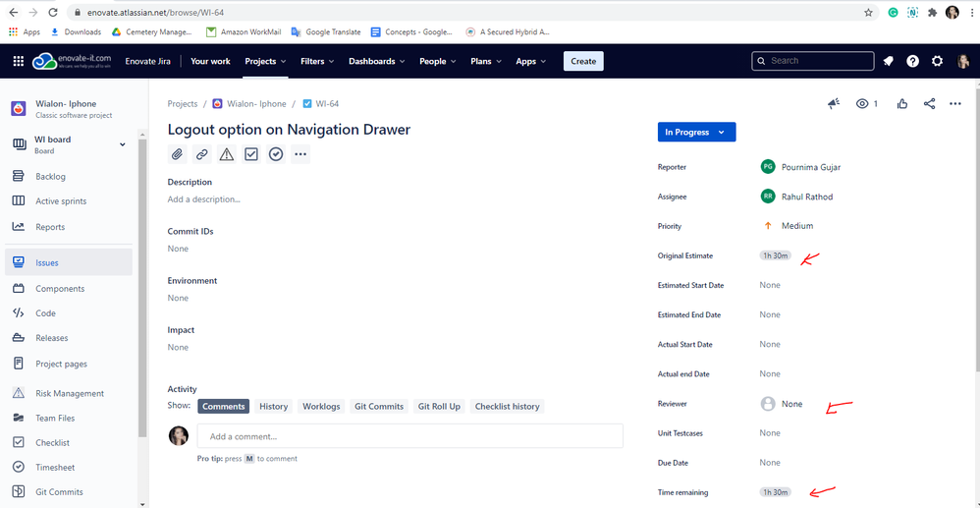Click the Create button
This screenshot has height=508, width=980.
[x=583, y=61]
